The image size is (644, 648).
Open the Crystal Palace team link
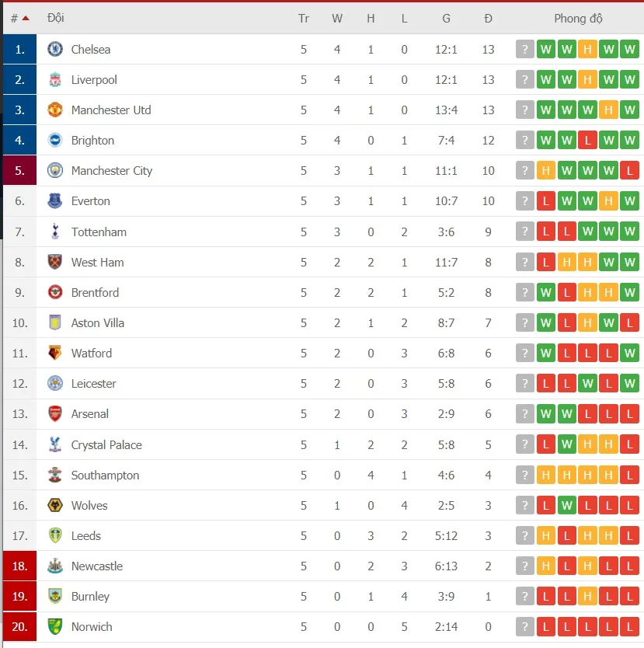point(106,444)
